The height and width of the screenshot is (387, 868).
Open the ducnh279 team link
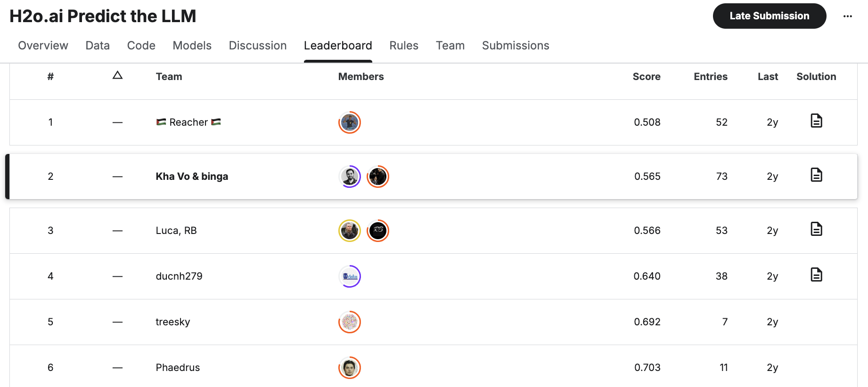179,276
